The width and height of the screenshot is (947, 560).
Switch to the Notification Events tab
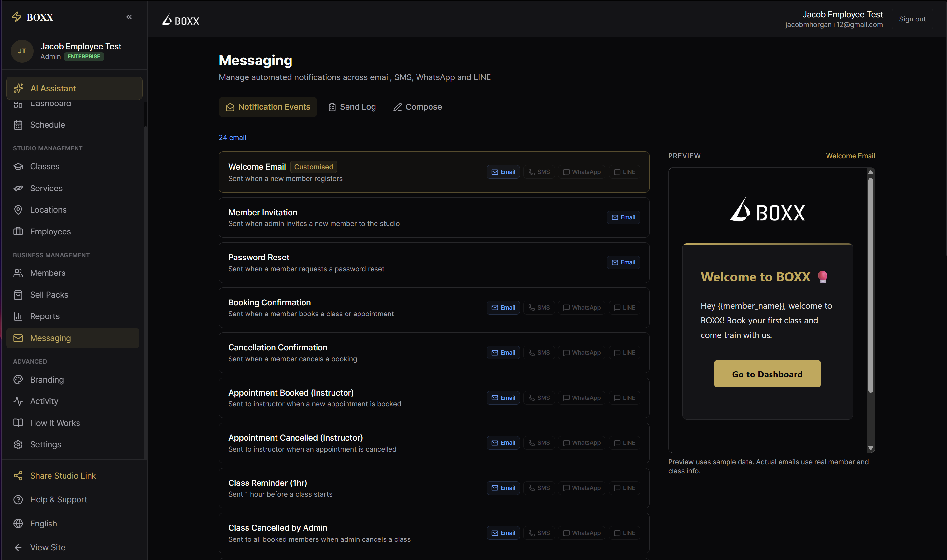click(268, 107)
